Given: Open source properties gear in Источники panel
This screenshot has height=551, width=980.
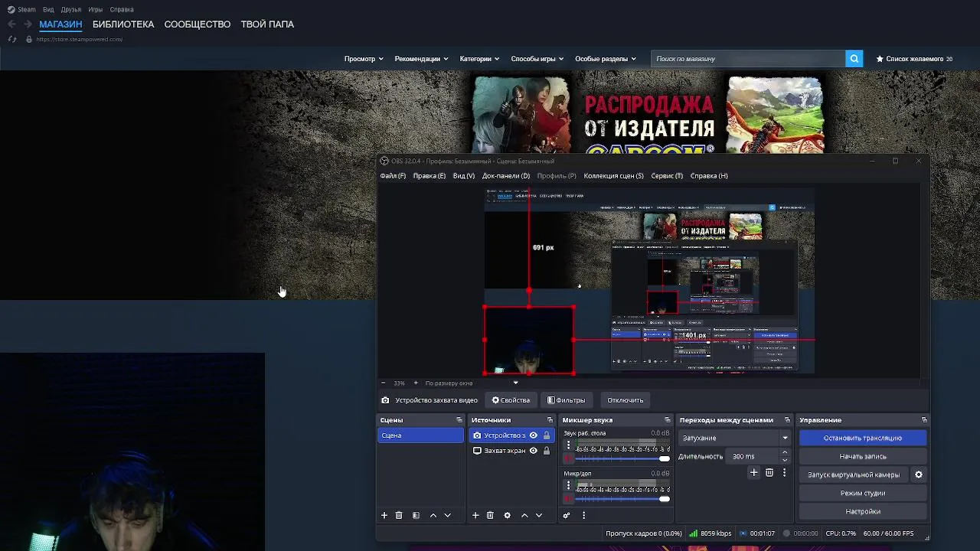Looking at the screenshot, I should pos(507,515).
